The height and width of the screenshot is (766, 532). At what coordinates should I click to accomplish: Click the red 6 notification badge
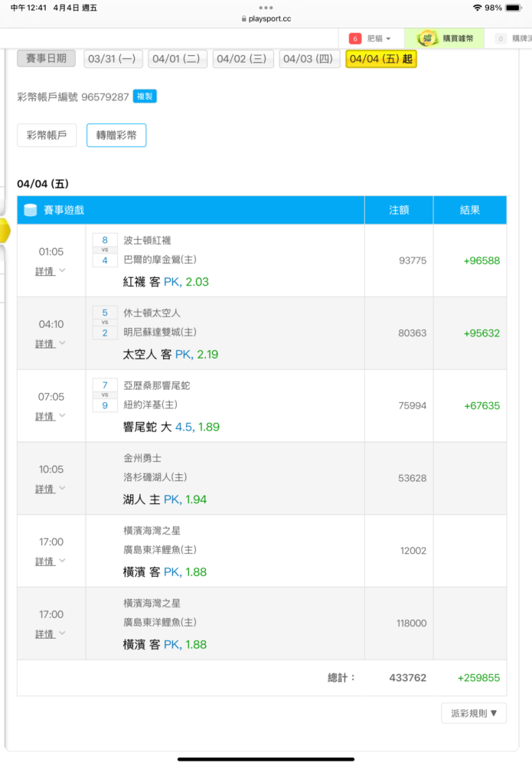pos(355,38)
